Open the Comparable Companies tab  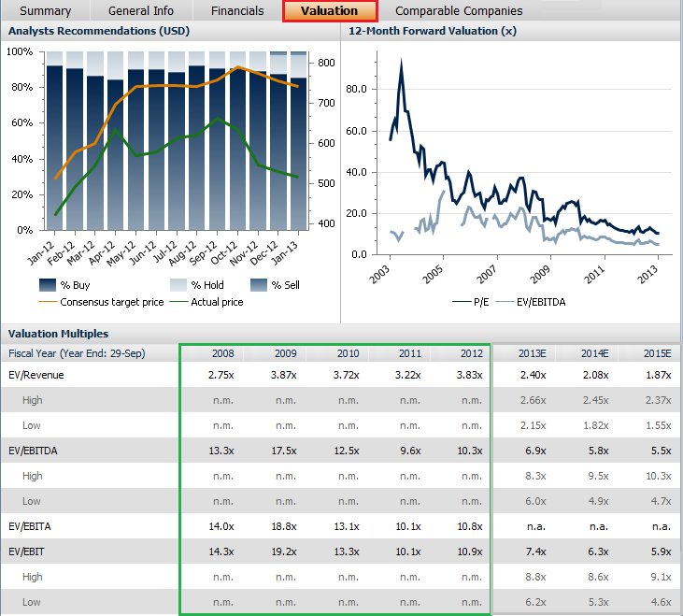coord(459,10)
